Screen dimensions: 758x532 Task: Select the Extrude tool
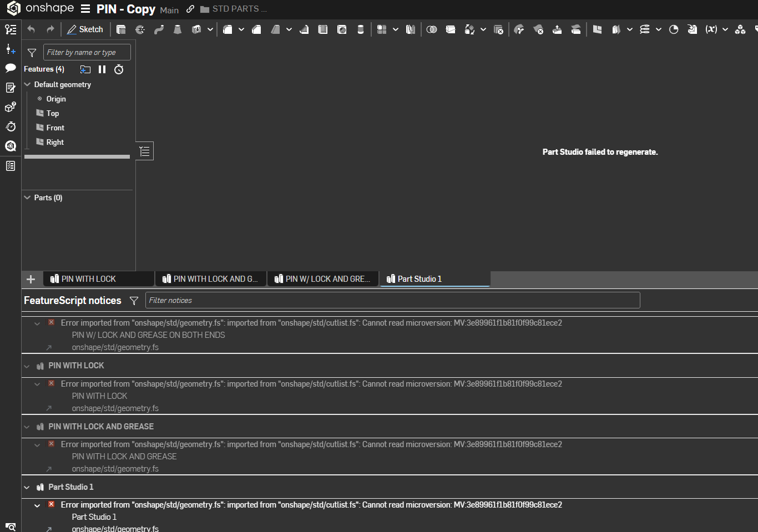[121, 29]
